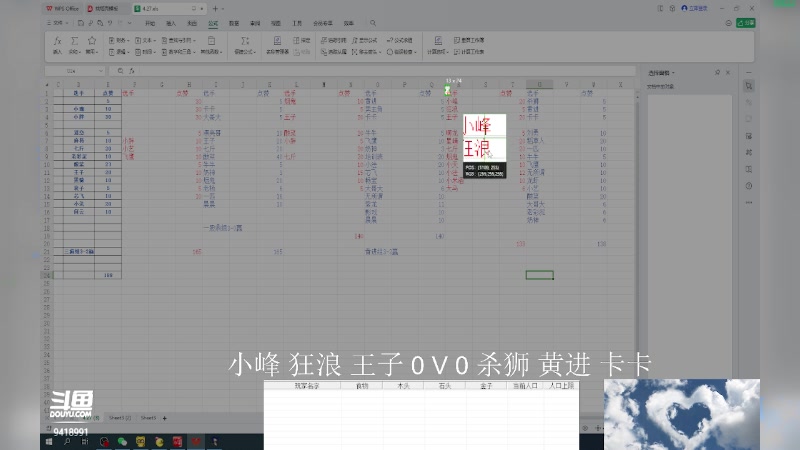Click the Common functions star icon
This screenshot has height=450, width=800.
click(92, 41)
